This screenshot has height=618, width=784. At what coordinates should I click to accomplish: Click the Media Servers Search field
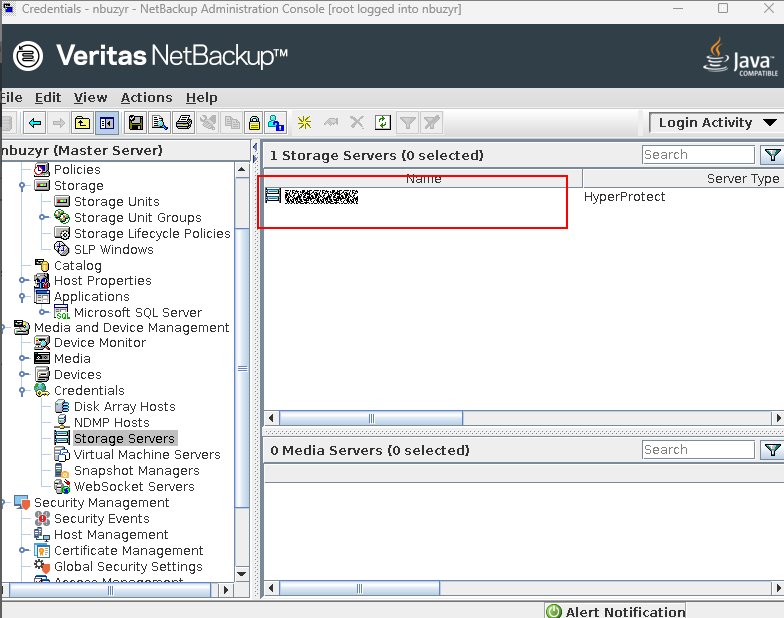(x=698, y=450)
